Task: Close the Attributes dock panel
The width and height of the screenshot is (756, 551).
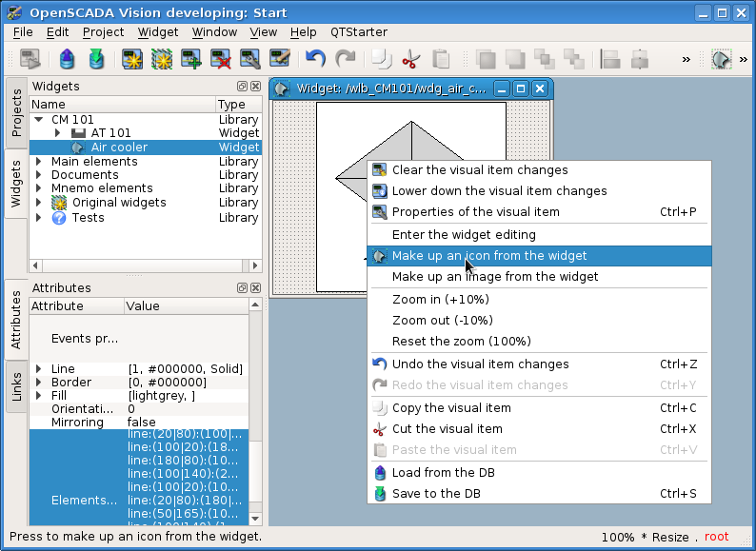Action: coord(255,287)
